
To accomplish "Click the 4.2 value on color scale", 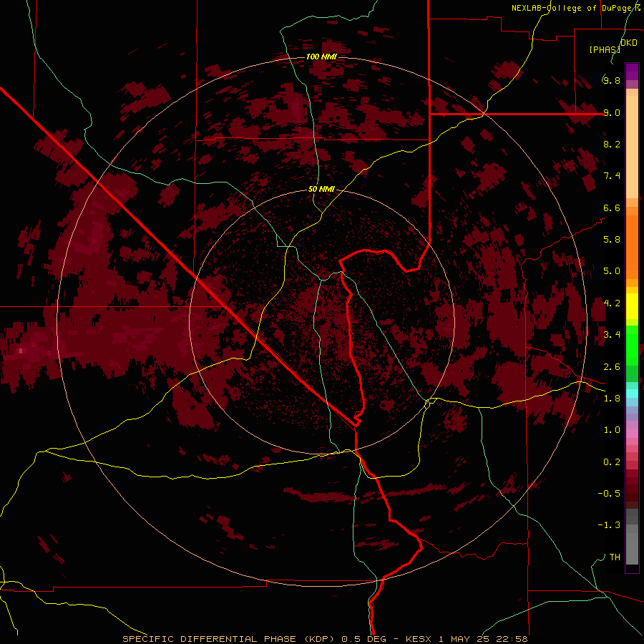I will (x=612, y=303).
